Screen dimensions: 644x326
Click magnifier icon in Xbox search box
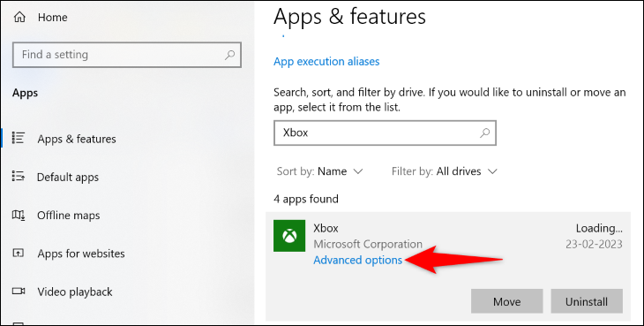[485, 133]
